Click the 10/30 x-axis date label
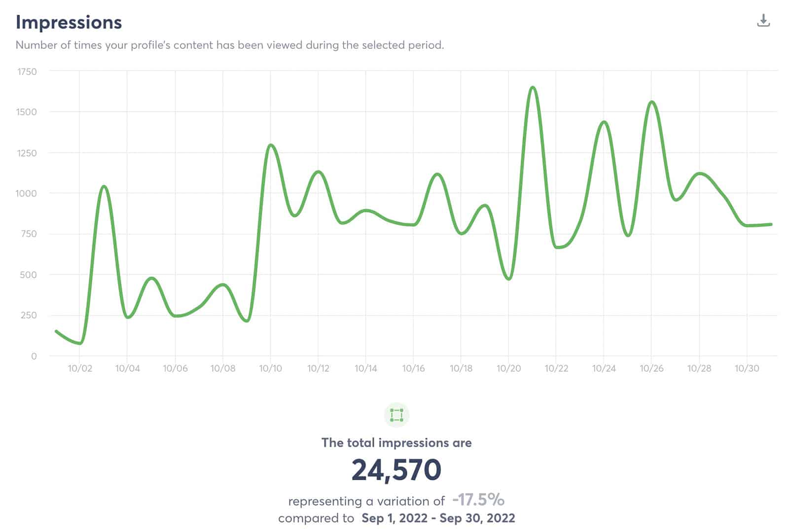789x532 pixels. pos(747,368)
